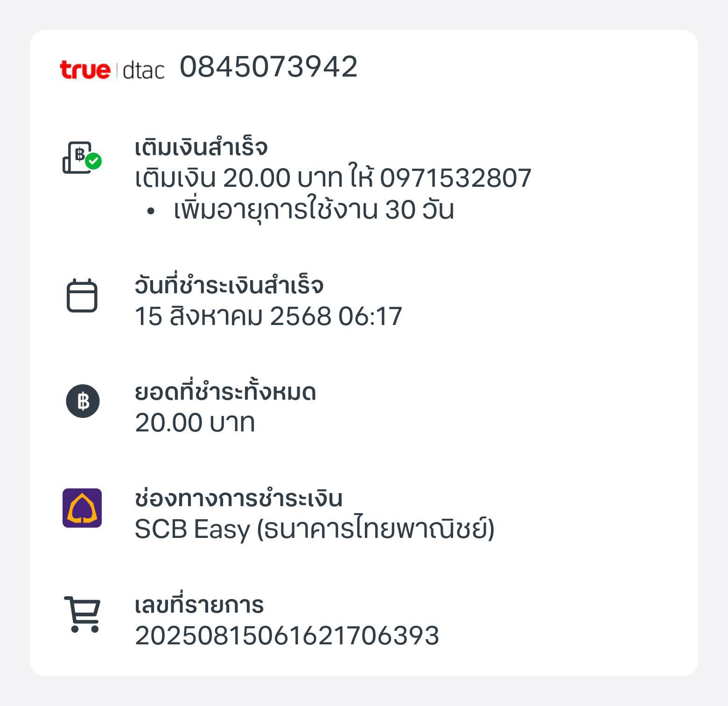This screenshot has height=706, width=728.
Task: Tap the SCB Easy bank logo
Action: [x=82, y=508]
